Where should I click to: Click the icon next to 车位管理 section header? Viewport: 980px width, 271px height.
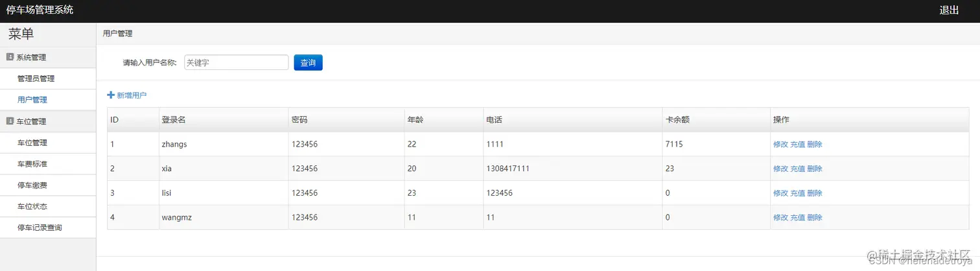coord(10,121)
